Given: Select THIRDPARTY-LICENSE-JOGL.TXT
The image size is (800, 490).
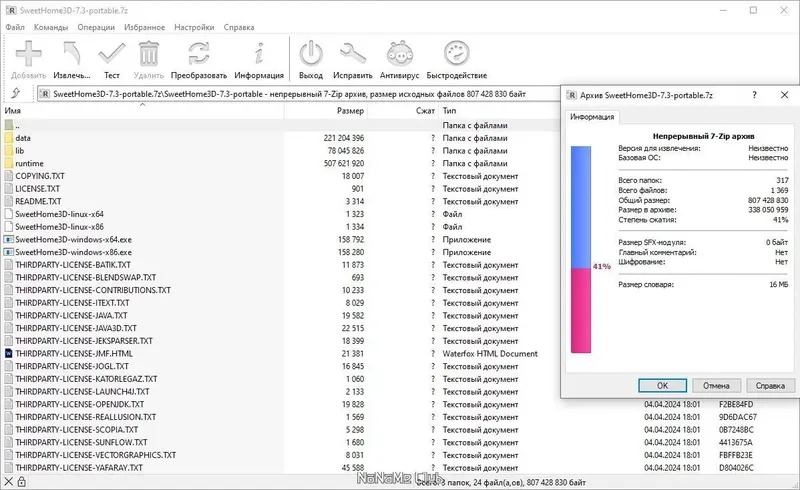Looking at the screenshot, I should click(x=72, y=366).
